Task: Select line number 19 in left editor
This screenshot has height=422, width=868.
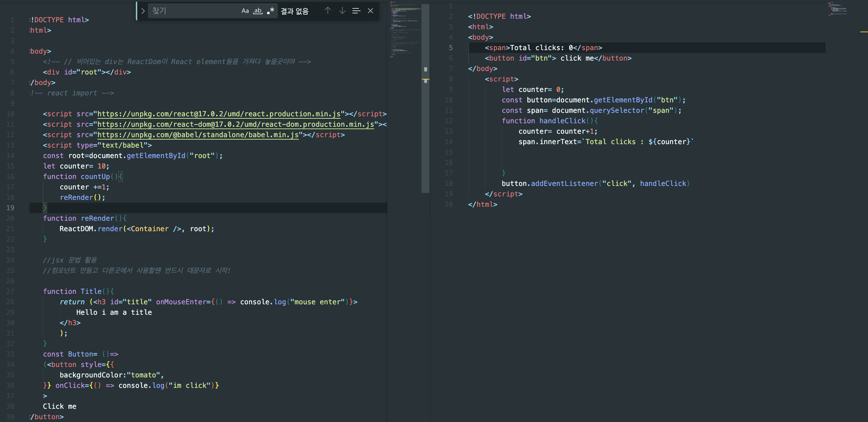Action: 10,208
